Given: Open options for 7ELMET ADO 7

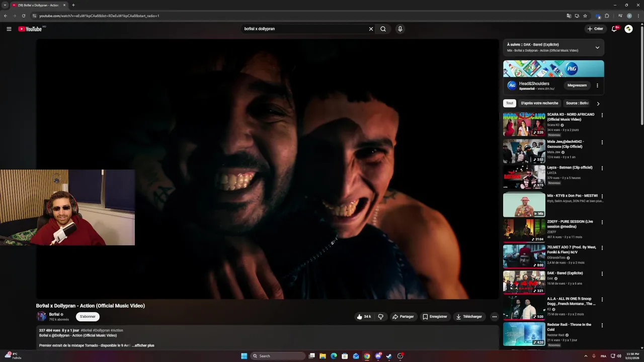Looking at the screenshot, I should tap(602, 248).
